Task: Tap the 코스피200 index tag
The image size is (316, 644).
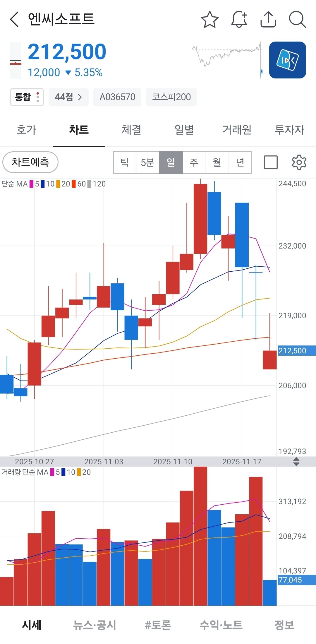Action: (x=171, y=97)
